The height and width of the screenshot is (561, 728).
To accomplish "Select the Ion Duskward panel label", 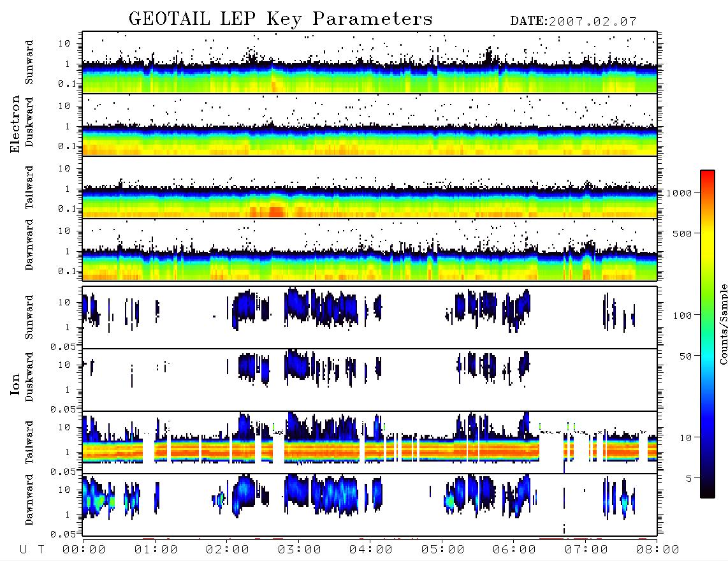I will click(x=29, y=377).
